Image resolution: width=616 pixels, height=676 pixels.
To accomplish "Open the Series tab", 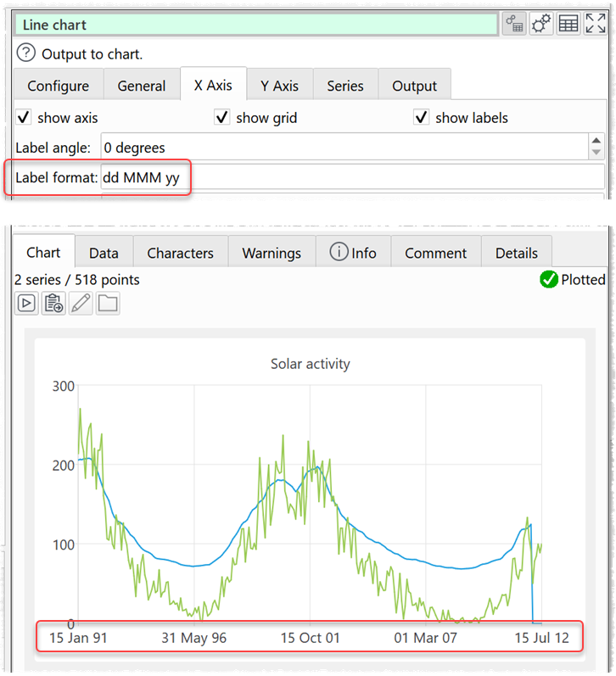I will 345,86.
